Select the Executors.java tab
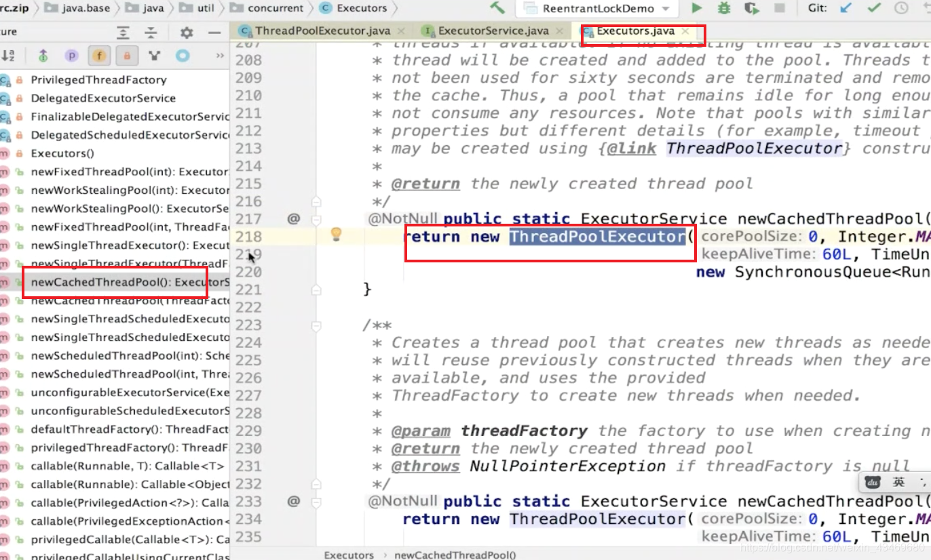 tap(635, 31)
